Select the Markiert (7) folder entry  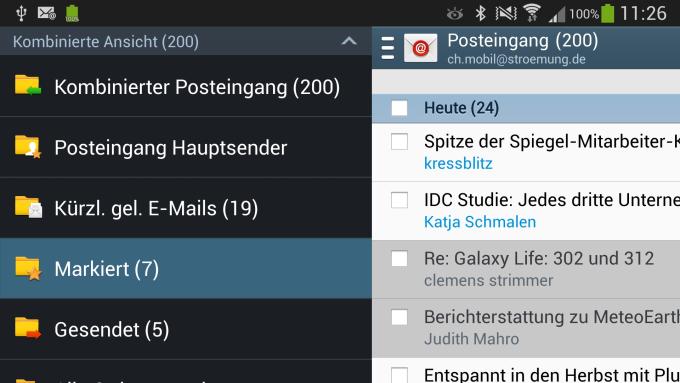tap(186, 268)
